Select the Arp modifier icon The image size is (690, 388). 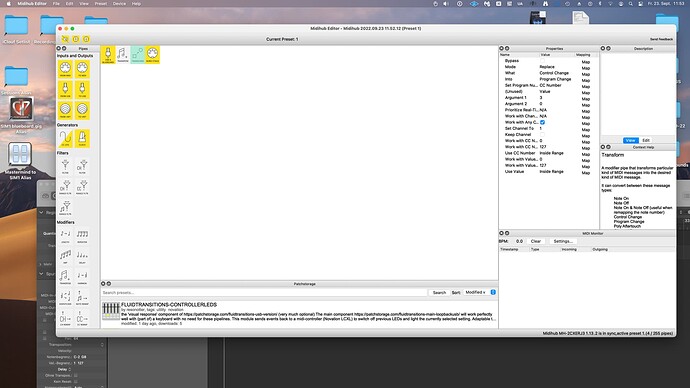coord(65,256)
